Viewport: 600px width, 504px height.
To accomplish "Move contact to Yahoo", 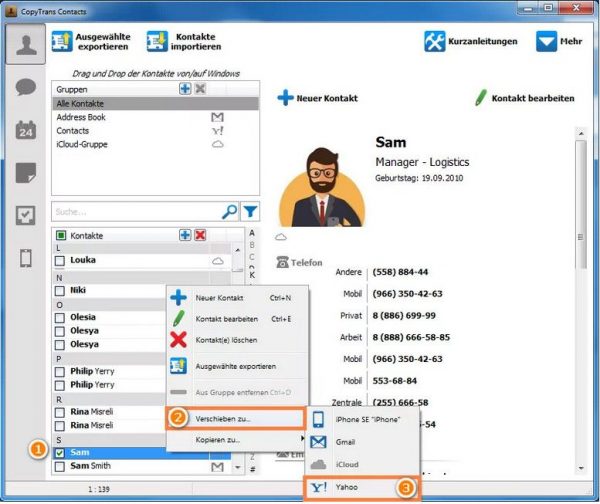I will click(362, 487).
